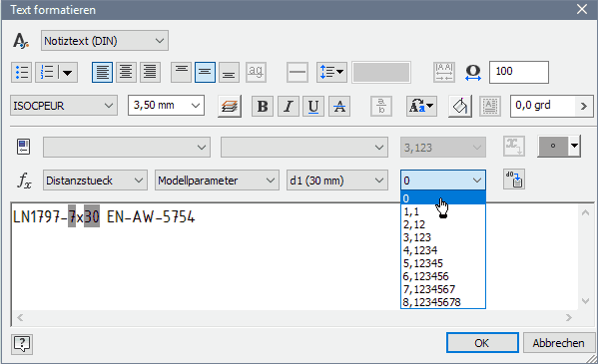Select precision 2,12 in the list
598x364 pixels.
[x=443, y=224]
